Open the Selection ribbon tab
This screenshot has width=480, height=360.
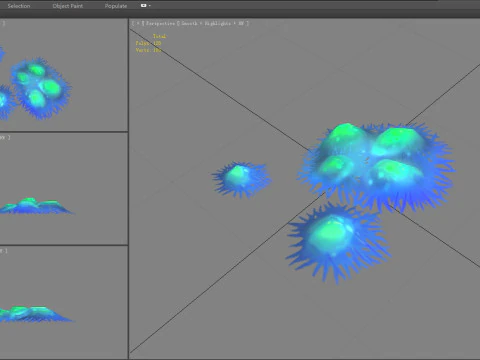pyautogui.click(x=19, y=6)
